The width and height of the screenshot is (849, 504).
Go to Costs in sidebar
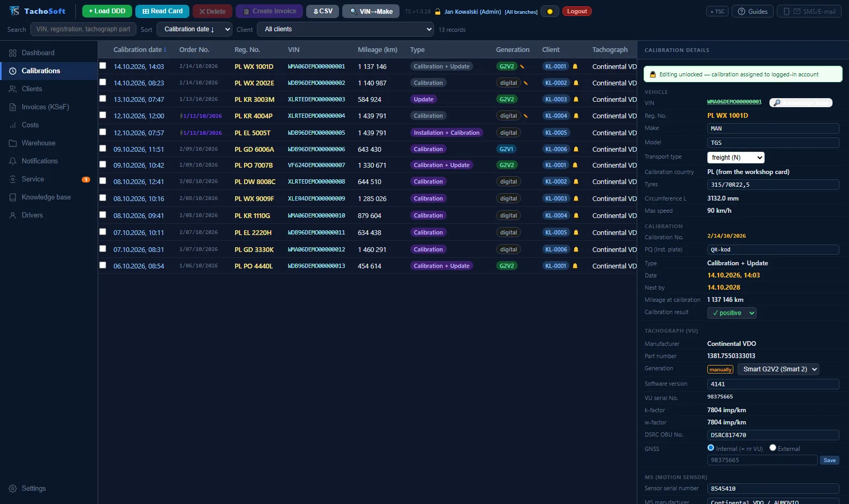click(49, 125)
